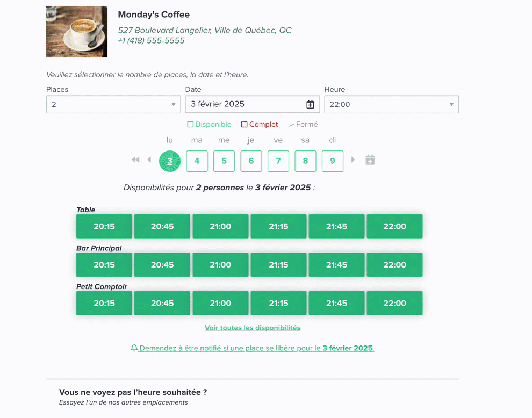The height and width of the screenshot is (418, 532).
Task: Select Tuesday the 4th
Action: pyautogui.click(x=197, y=161)
